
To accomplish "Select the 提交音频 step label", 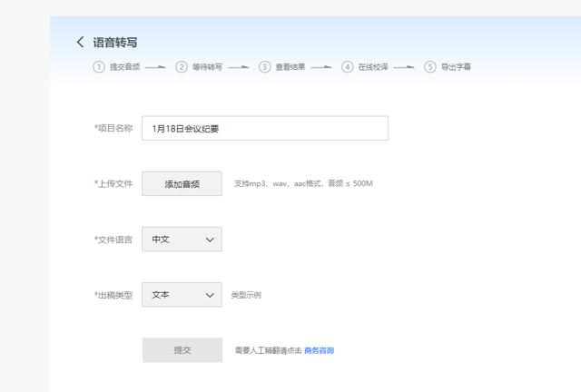I will (x=124, y=67).
